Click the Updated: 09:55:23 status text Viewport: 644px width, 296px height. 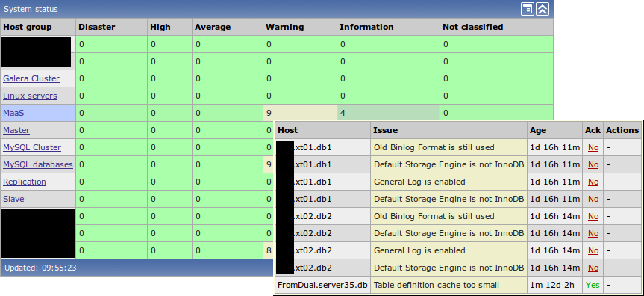pos(40,268)
